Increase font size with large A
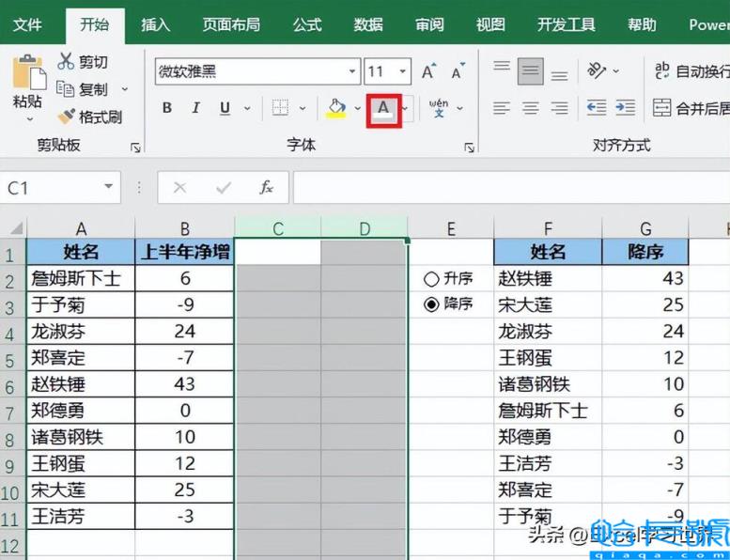This screenshot has height=560, width=730. [428, 71]
